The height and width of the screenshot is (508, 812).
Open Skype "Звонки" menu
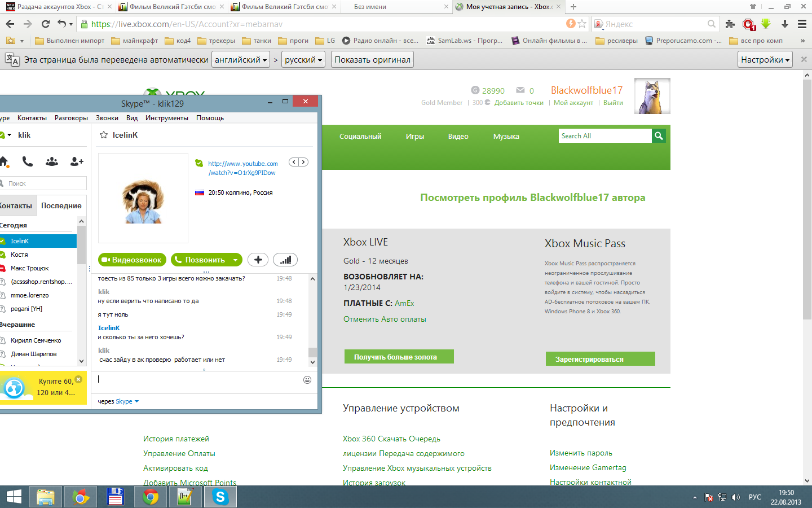107,118
